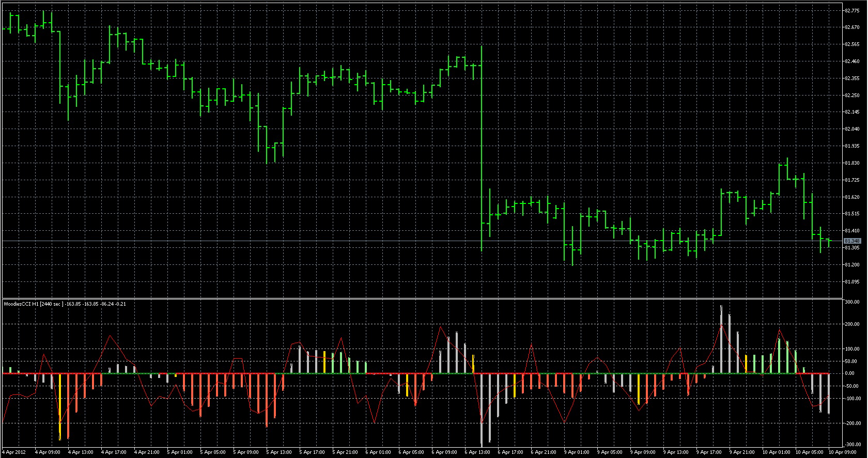Click the 0.00 indicator scale value
Screen dimensions: 868x458
[x=850, y=373]
